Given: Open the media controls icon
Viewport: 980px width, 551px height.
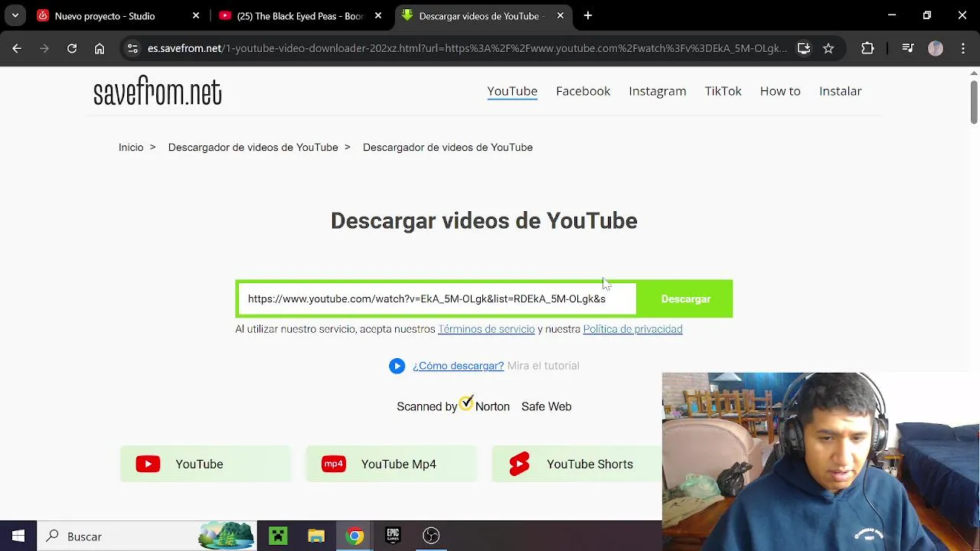Looking at the screenshot, I should (x=908, y=48).
